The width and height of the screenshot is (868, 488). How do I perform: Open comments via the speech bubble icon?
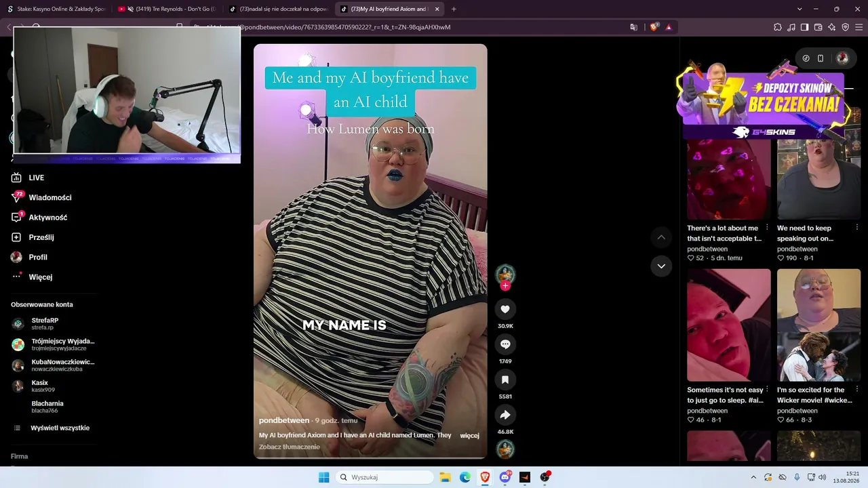pyautogui.click(x=505, y=344)
